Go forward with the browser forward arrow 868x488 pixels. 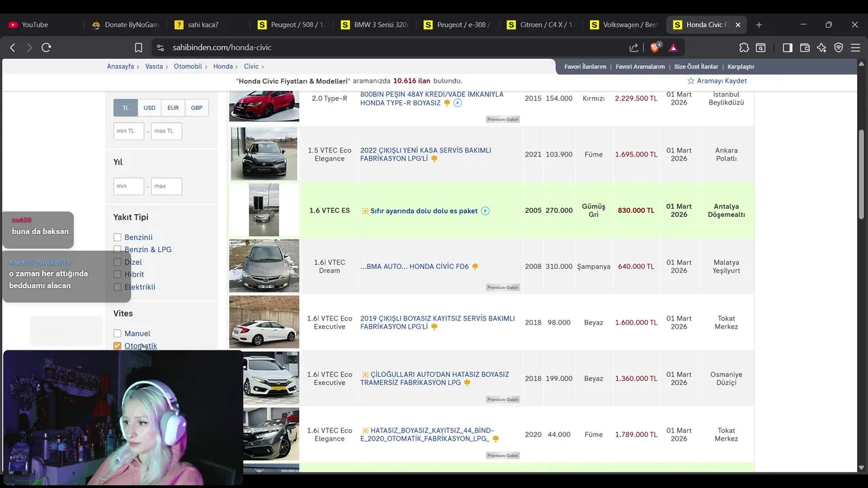point(29,47)
